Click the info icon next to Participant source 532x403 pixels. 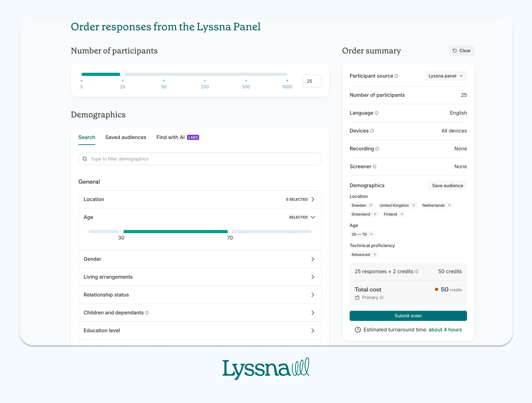click(396, 76)
